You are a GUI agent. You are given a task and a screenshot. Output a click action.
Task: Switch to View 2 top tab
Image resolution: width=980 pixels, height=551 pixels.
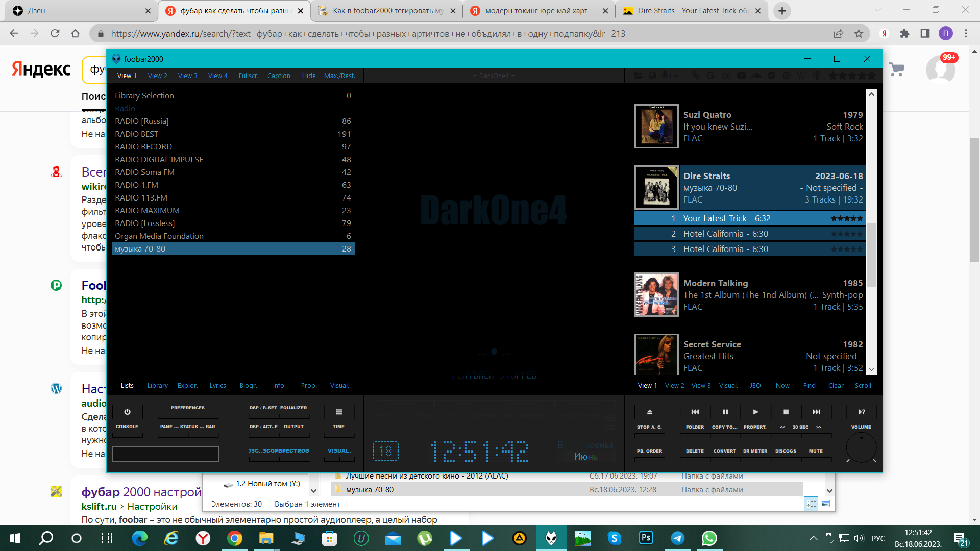pyautogui.click(x=157, y=76)
